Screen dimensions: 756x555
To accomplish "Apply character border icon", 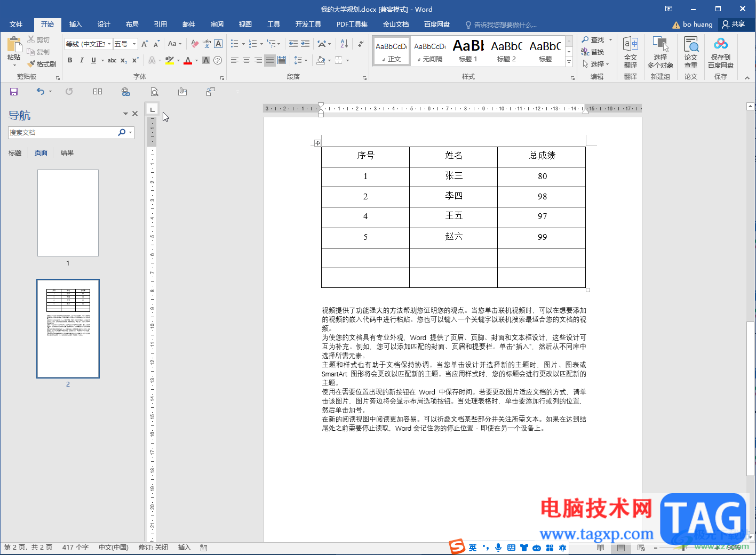I will point(218,44).
